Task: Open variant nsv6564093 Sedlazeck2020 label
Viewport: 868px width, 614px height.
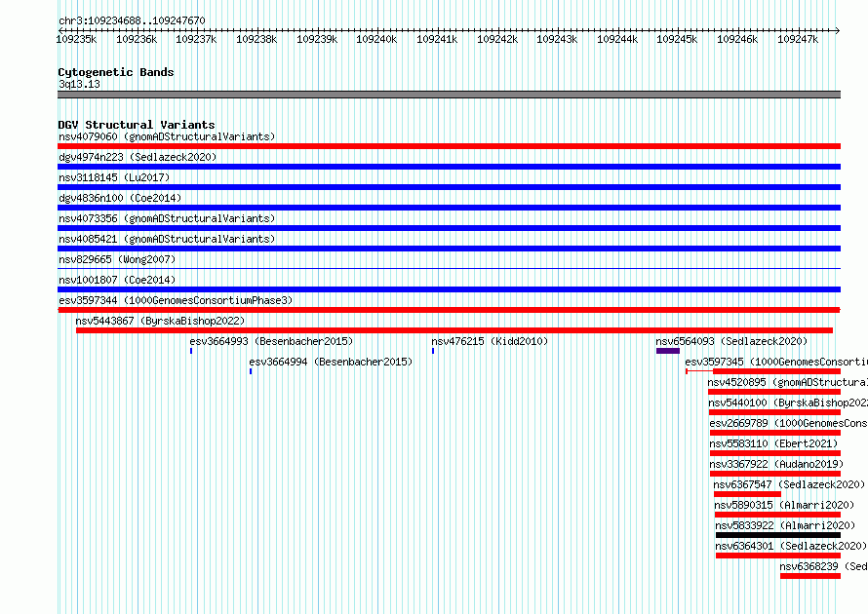Action: 731,341
